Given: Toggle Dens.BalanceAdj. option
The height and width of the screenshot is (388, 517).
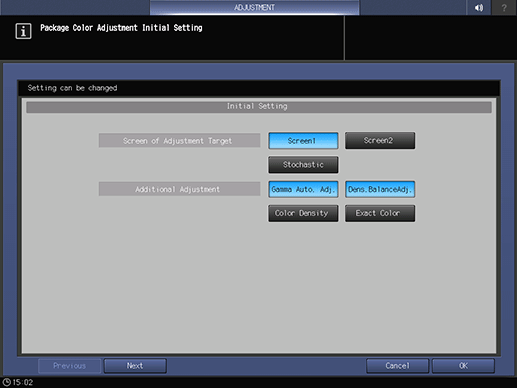Looking at the screenshot, I should point(380,189).
